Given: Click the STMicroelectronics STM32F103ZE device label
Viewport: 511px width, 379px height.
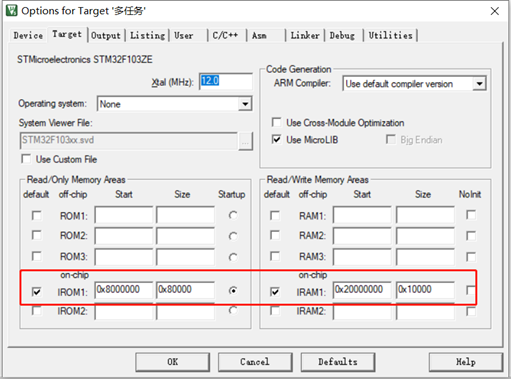Looking at the screenshot, I should click(x=85, y=60).
